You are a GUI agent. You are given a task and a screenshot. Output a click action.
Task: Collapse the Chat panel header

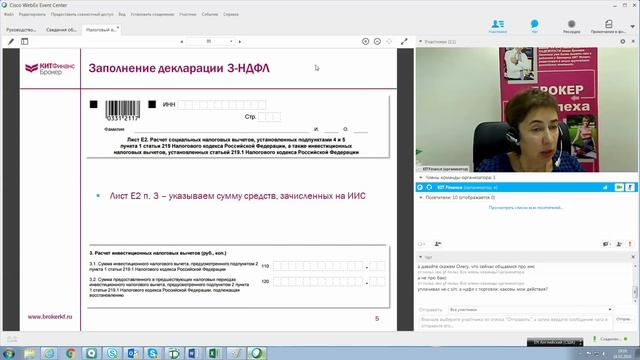click(x=420, y=257)
